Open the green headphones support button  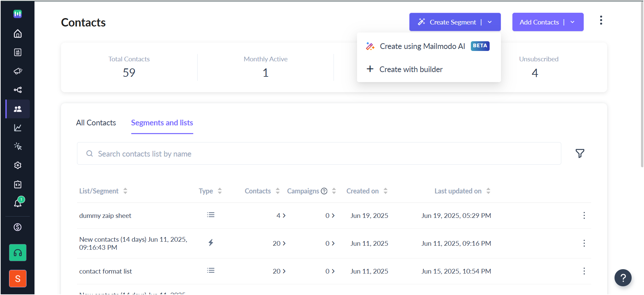(18, 253)
